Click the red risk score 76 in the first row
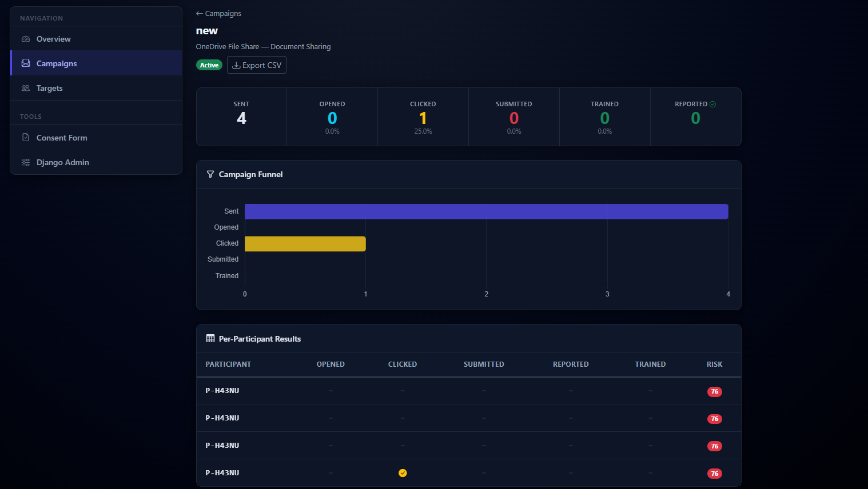868x489 pixels. click(x=714, y=391)
